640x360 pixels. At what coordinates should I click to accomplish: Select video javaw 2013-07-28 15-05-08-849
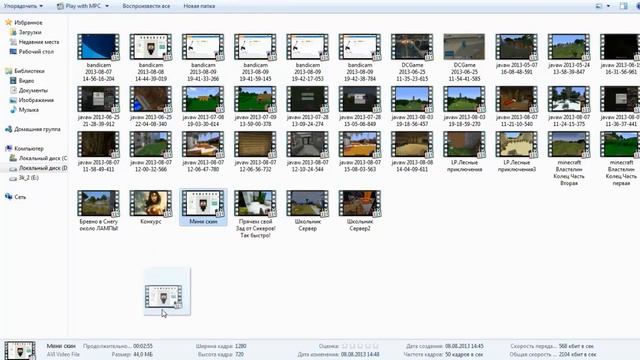point(360,107)
